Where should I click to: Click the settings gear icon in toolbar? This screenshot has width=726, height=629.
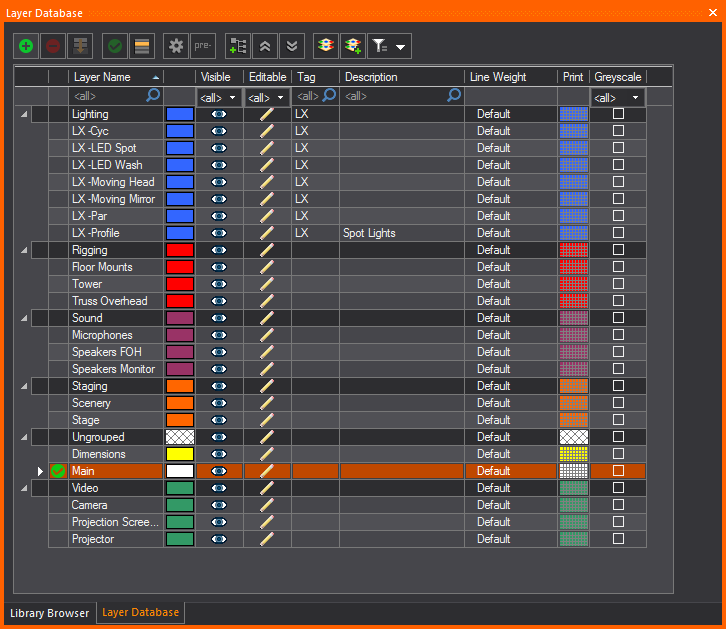(x=176, y=46)
